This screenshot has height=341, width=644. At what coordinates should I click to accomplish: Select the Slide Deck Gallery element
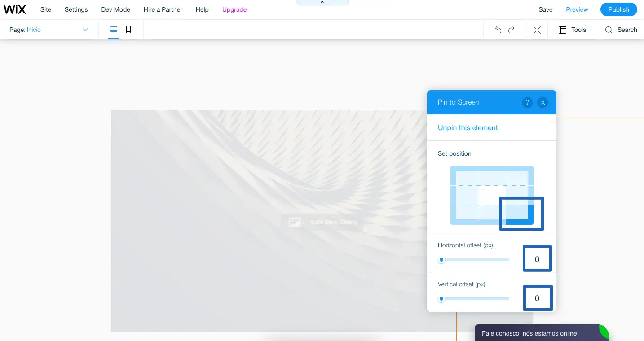pos(322,222)
